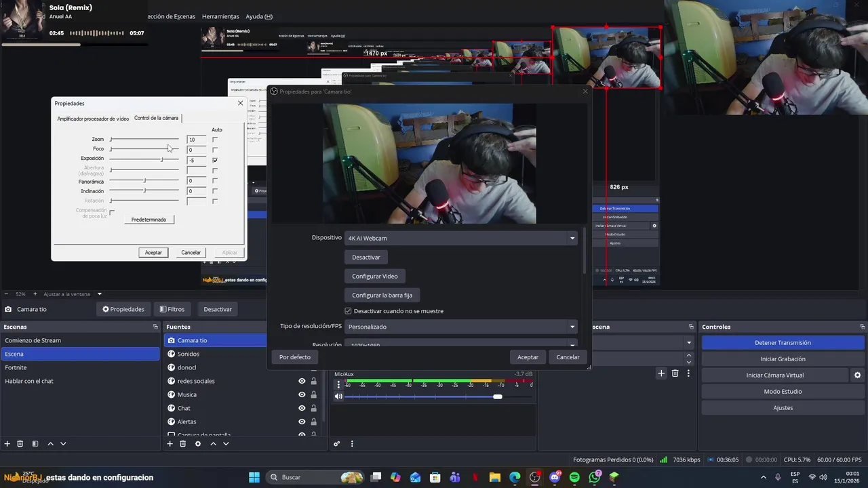Open the preview zoom dropdown arrow

click(x=100, y=294)
